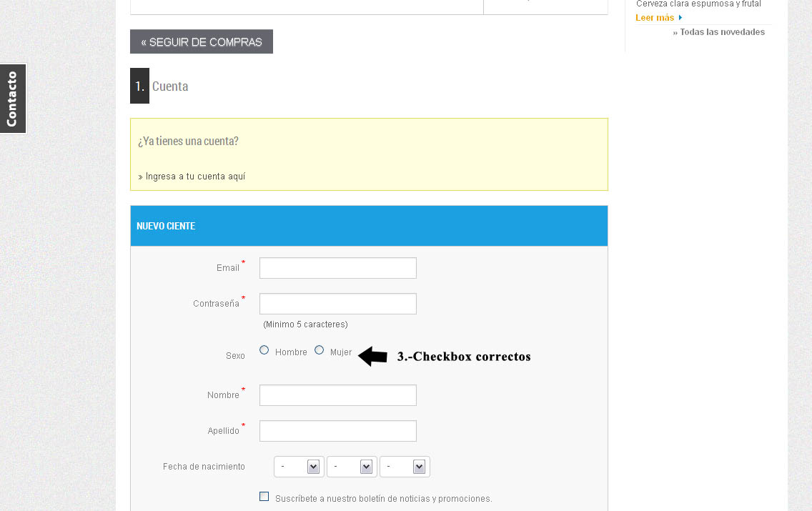Screen dimensions: 812x511
Task: Focus the Email input field
Action: (x=337, y=268)
